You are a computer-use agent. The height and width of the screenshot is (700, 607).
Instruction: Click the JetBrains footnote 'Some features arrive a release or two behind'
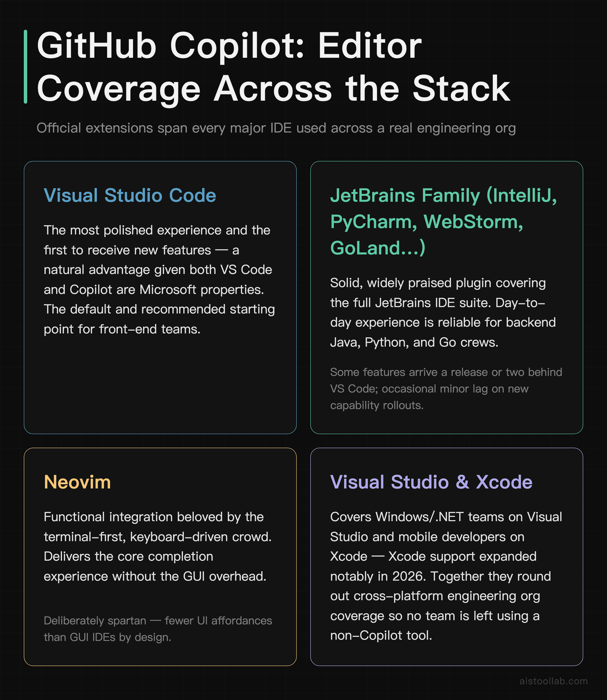[x=446, y=389]
